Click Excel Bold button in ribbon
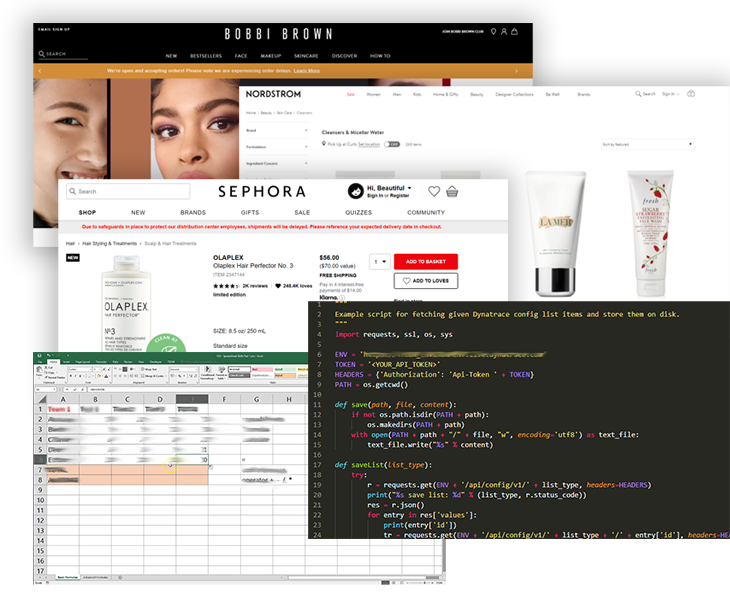Viewport: 730px width, 602px height. click(x=71, y=376)
